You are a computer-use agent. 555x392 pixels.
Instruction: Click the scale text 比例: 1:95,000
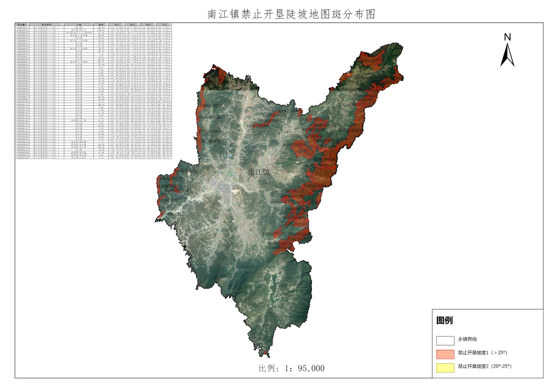pos(291,368)
